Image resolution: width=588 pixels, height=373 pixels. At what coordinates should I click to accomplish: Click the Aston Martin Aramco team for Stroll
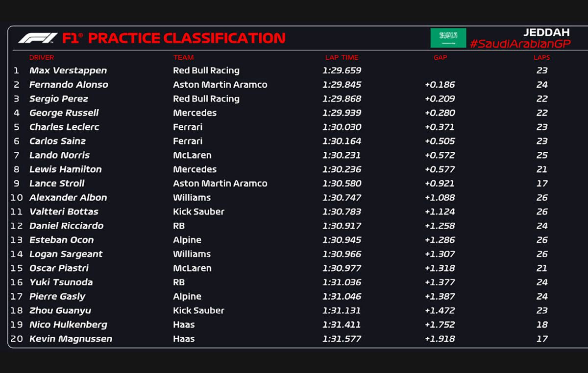(220, 184)
